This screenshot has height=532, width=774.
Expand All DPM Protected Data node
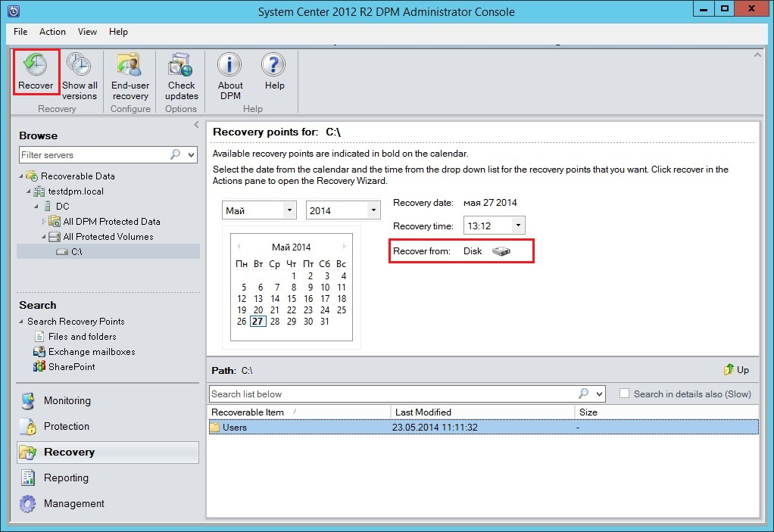pyautogui.click(x=44, y=222)
